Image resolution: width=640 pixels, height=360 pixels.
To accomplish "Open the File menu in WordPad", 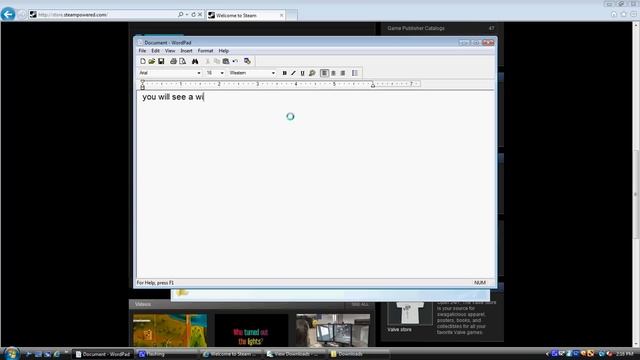I will tap(142, 51).
